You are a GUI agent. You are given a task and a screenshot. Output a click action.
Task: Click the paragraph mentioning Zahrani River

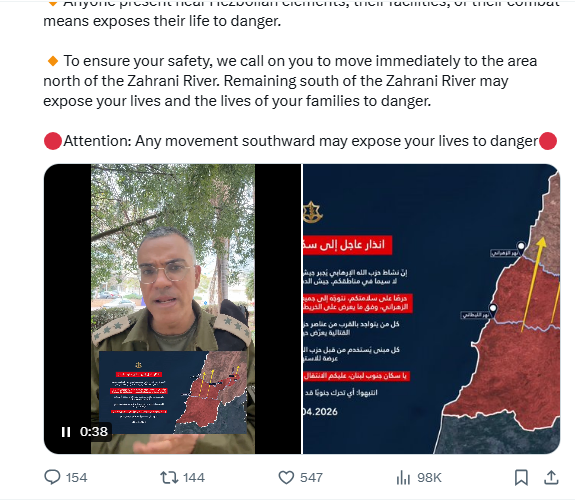click(290, 81)
